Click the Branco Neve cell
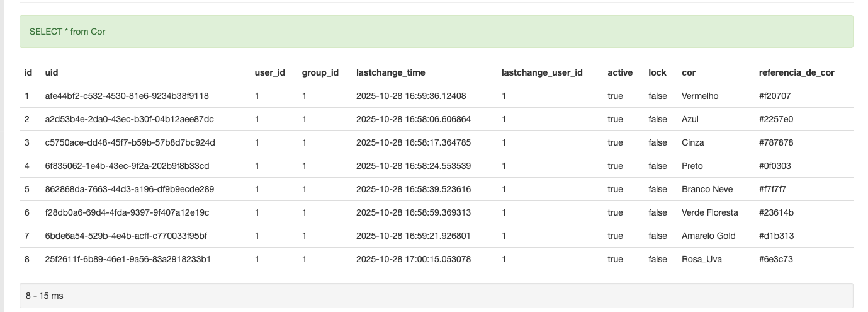The width and height of the screenshot is (868, 312). [x=707, y=189]
